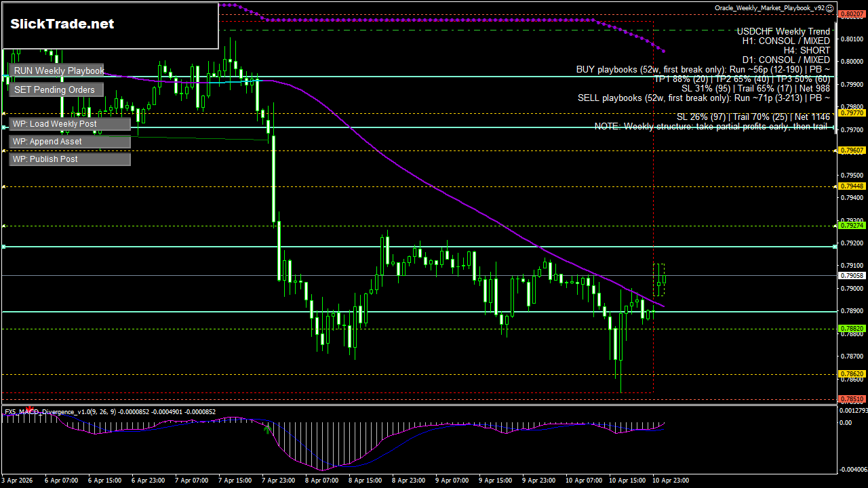Select the green 0.78820 price label
The width and height of the screenshot is (868, 488).
852,328
